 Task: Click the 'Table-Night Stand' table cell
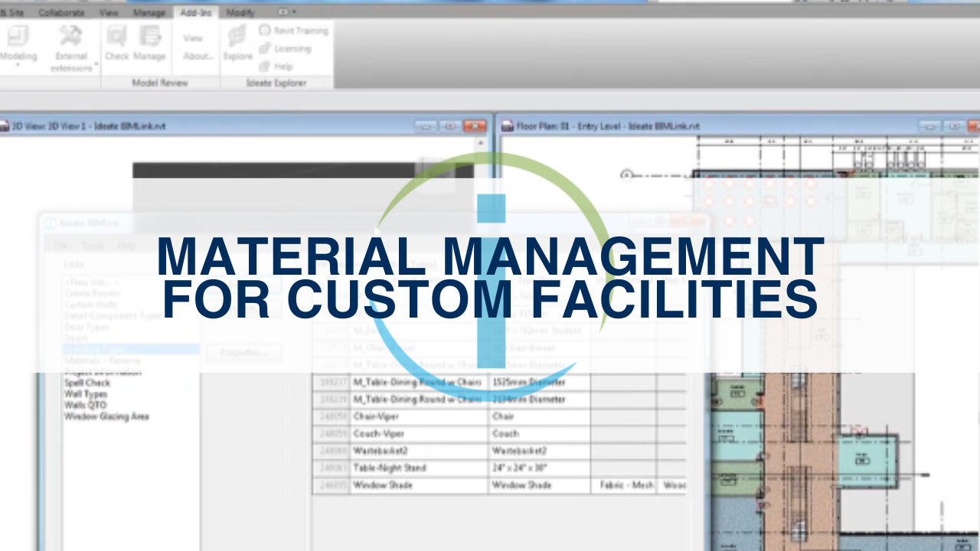(x=419, y=468)
